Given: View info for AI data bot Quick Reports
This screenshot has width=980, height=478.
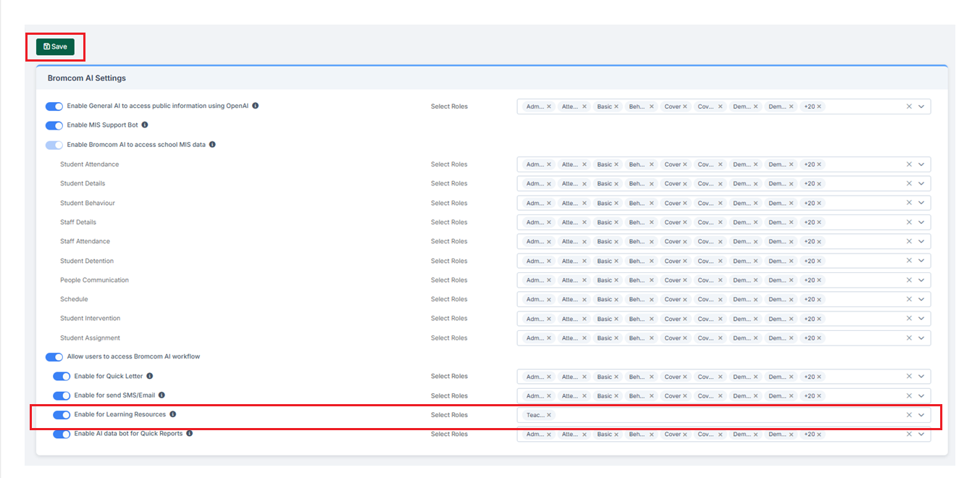Looking at the screenshot, I should [189, 433].
